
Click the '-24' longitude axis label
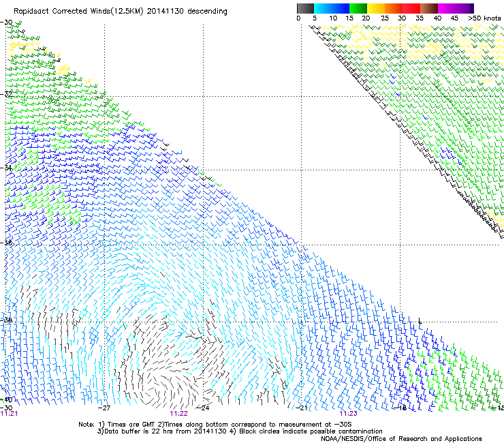click(203, 408)
